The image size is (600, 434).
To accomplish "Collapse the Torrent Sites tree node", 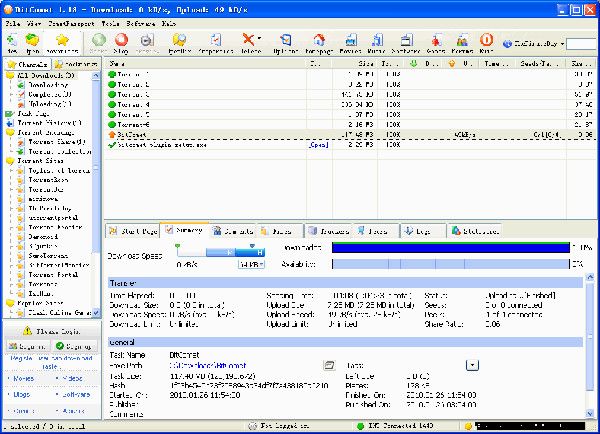I will click(10, 161).
